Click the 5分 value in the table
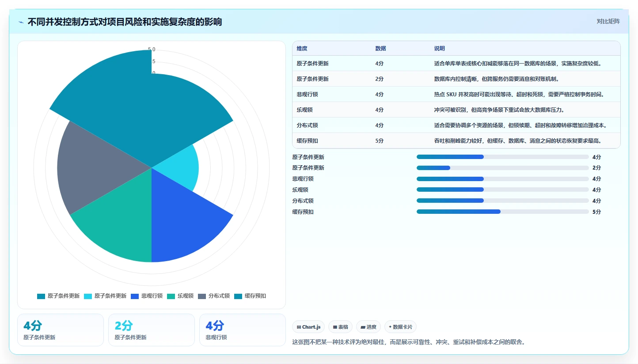The width and height of the screenshot is (638, 364). coord(380,141)
